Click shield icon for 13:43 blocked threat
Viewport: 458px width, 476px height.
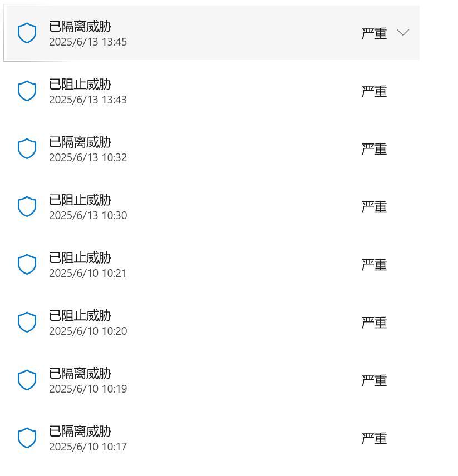pos(27,91)
